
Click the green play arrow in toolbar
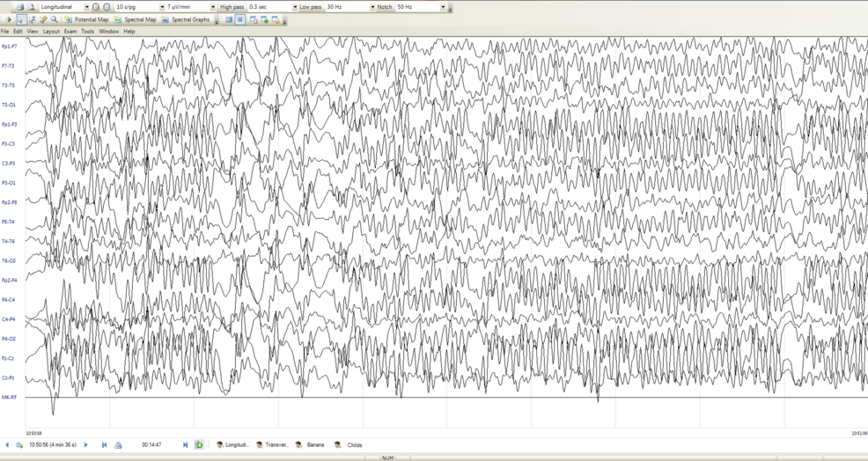10,19
